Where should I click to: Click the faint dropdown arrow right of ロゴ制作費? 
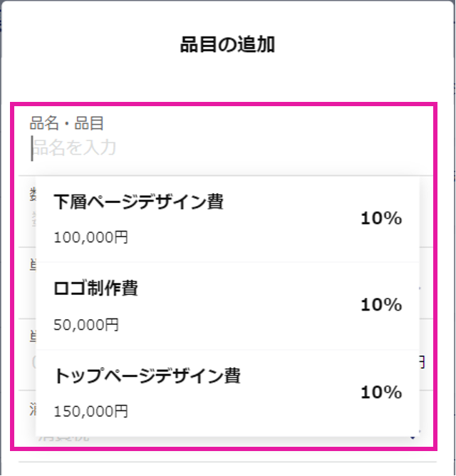(x=420, y=288)
